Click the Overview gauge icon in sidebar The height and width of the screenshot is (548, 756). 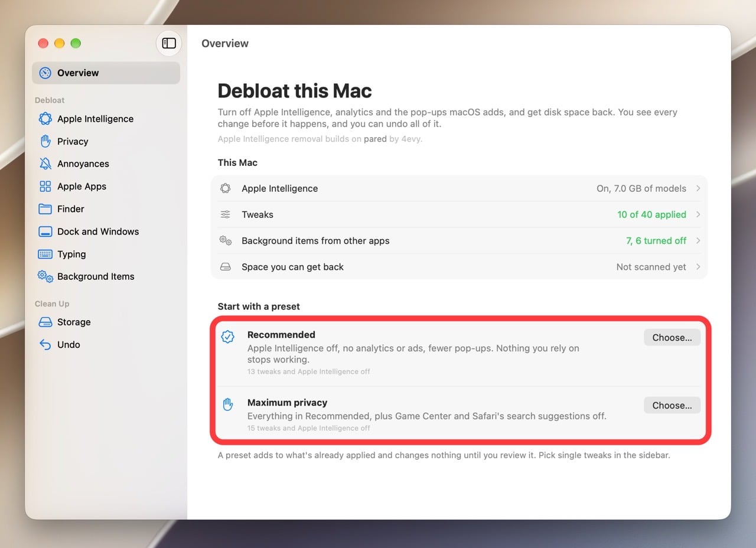tap(45, 73)
